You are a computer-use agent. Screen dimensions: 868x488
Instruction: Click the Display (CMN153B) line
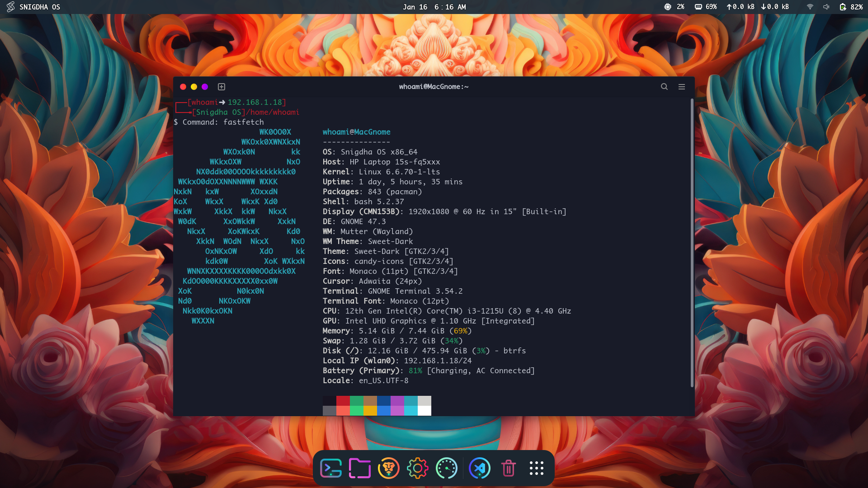click(x=444, y=211)
